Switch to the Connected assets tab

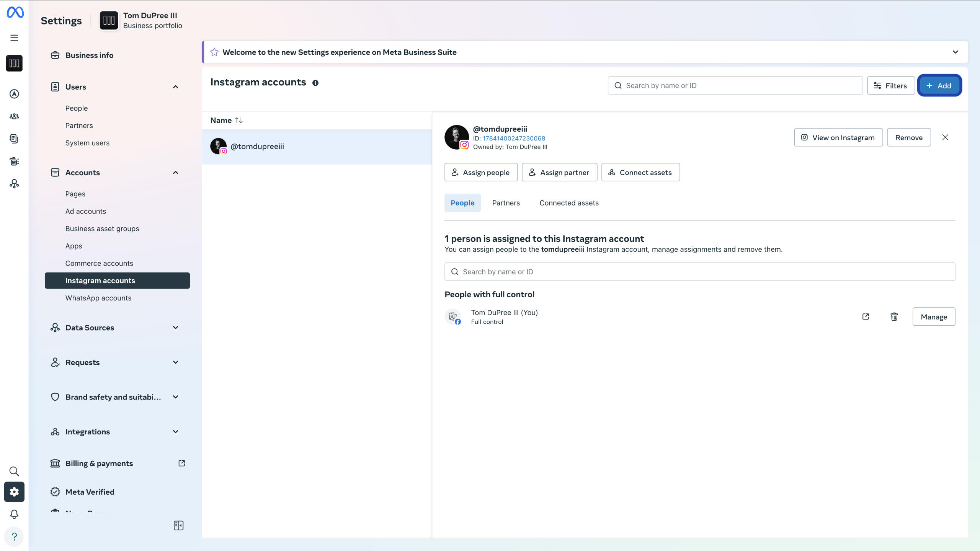point(569,203)
